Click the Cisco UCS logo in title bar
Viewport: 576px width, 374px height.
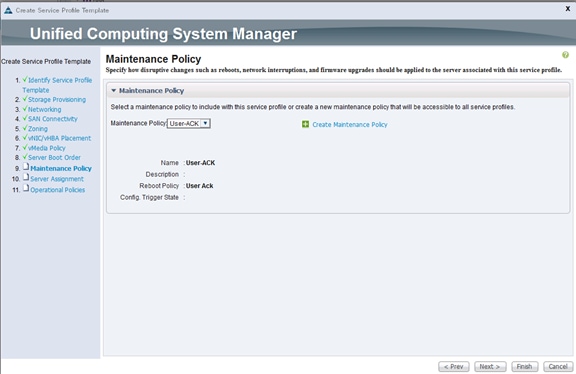[8, 10]
